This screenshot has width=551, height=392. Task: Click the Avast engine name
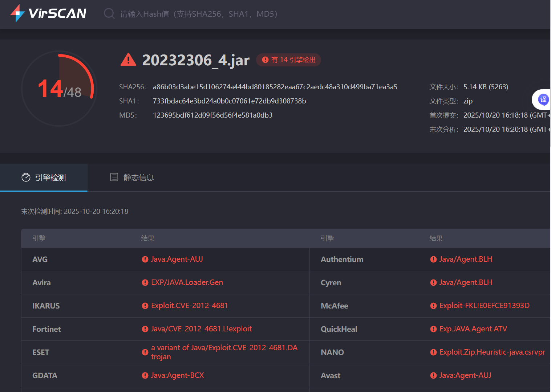click(331, 376)
